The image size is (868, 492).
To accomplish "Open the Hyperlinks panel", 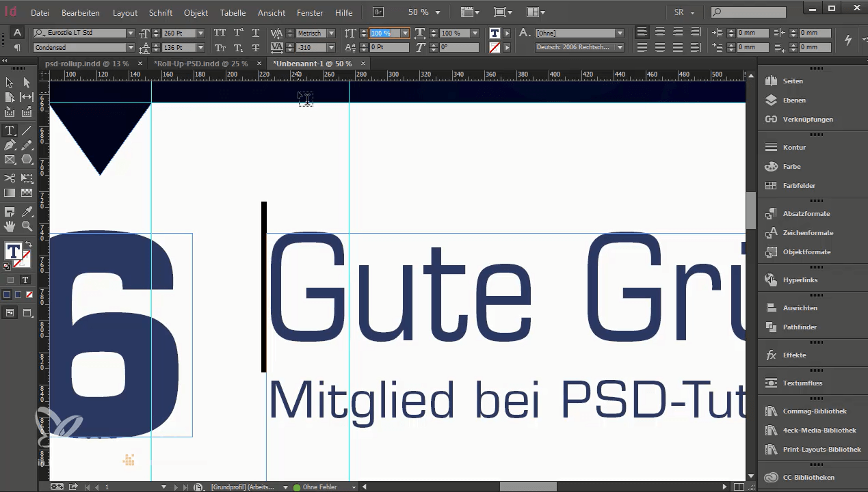I will (x=800, y=279).
